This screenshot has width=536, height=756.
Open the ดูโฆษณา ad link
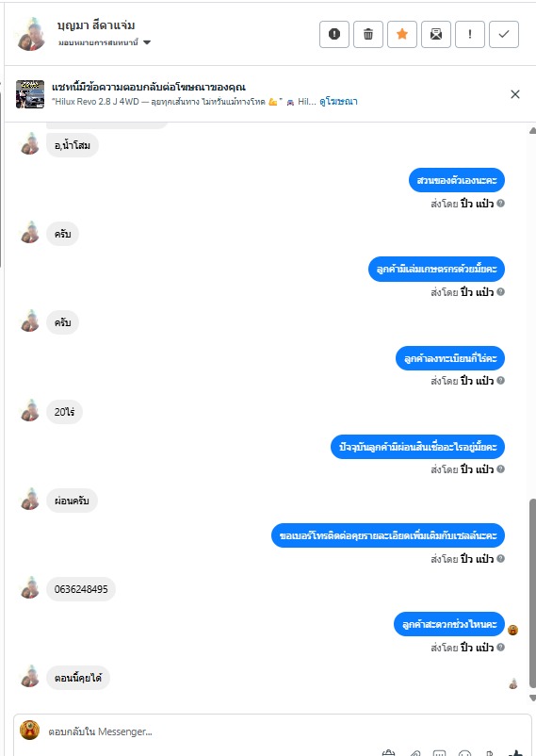338,101
